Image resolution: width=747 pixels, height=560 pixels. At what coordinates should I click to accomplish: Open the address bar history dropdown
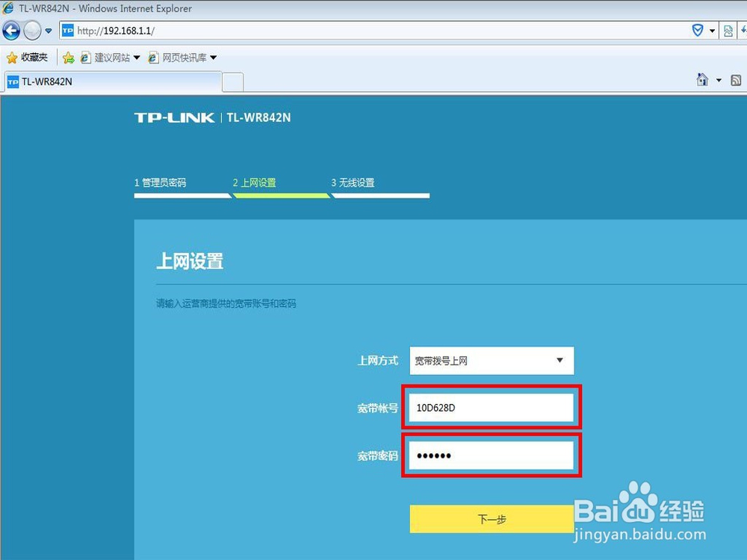[x=712, y=31]
